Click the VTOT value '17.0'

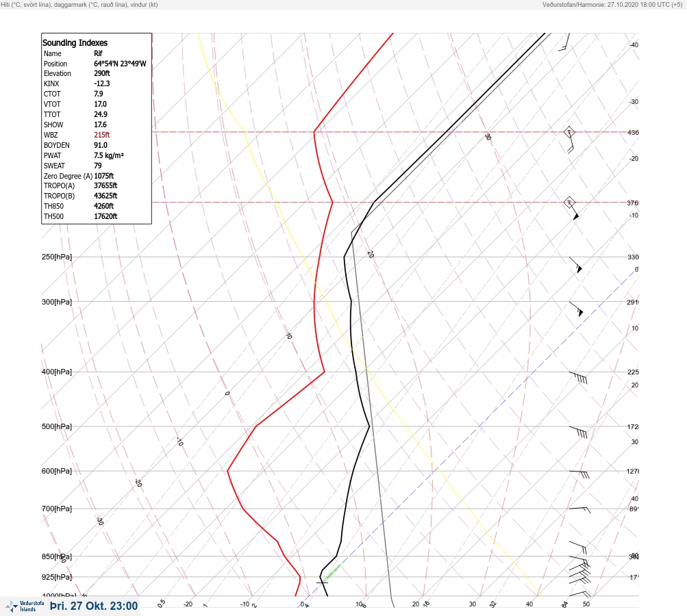(x=100, y=104)
